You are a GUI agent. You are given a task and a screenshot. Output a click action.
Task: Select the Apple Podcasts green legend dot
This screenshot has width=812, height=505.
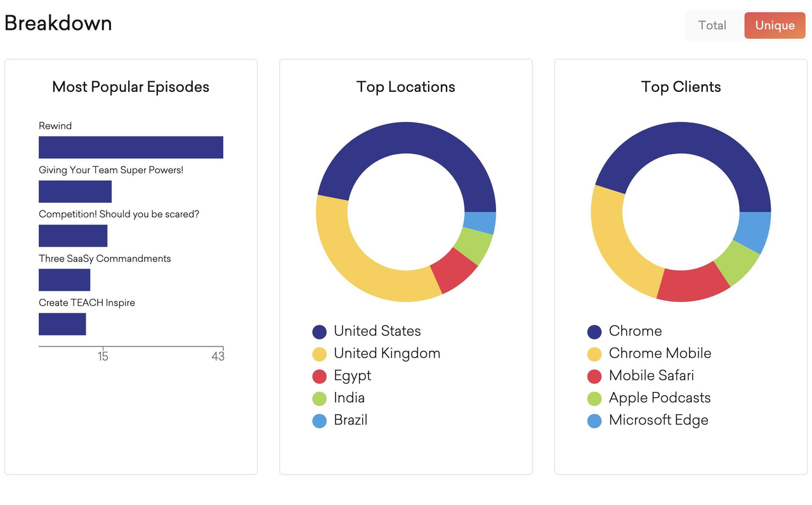pos(594,398)
